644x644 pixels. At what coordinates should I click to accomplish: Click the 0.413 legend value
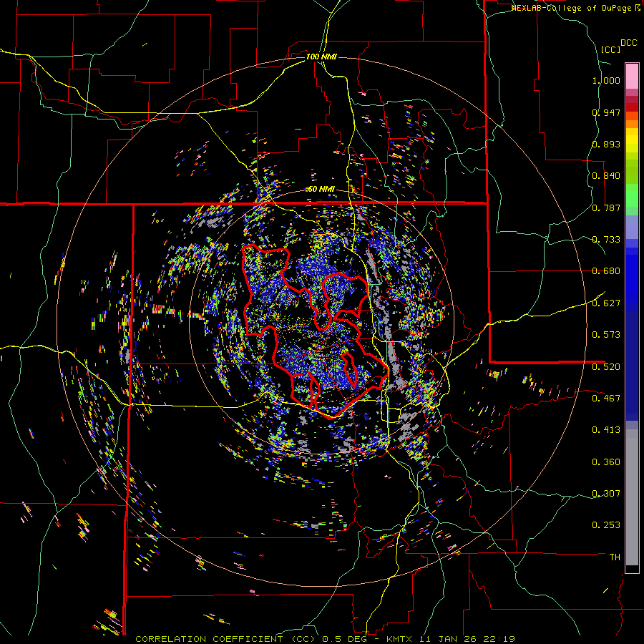coord(606,430)
